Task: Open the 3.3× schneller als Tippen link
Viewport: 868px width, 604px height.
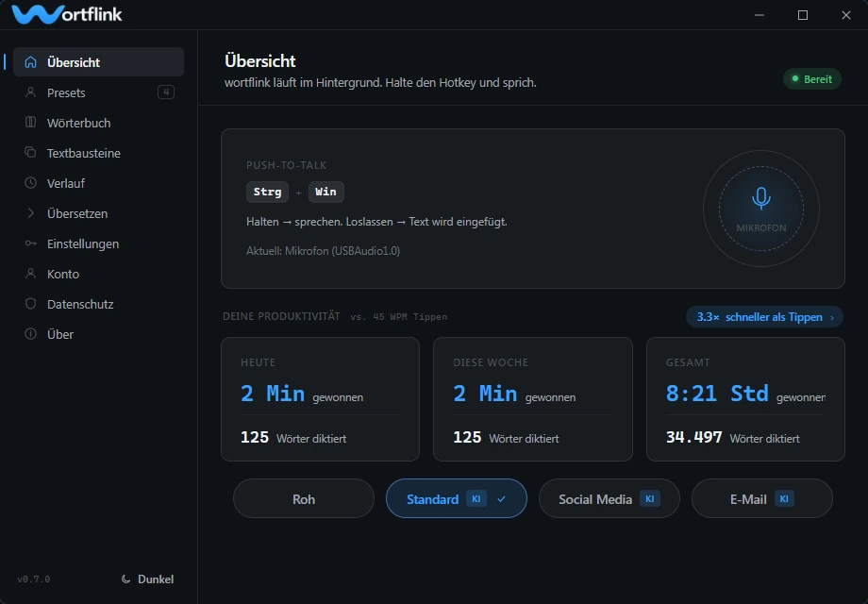Action: [764, 317]
